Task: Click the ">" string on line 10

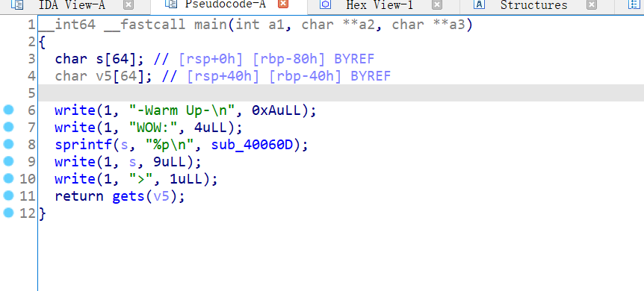Action: coord(141,179)
